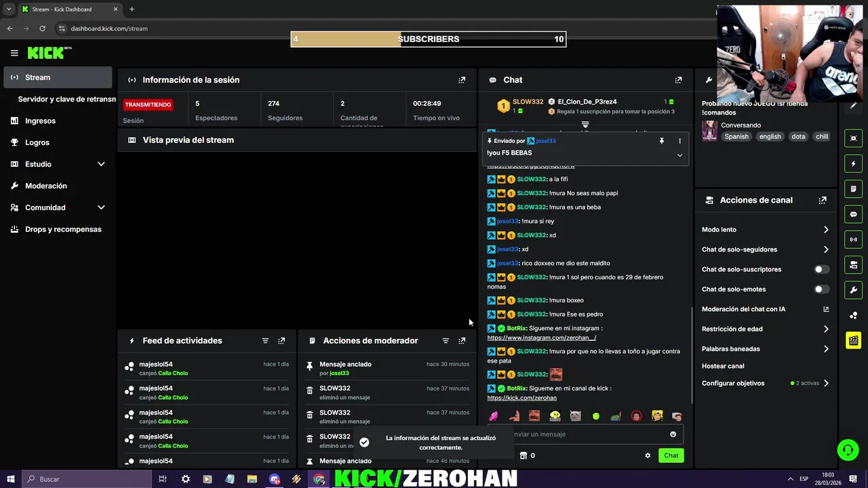Toggle the moderator actions note widget
This screenshot has height=488, width=868.
coord(854,188)
